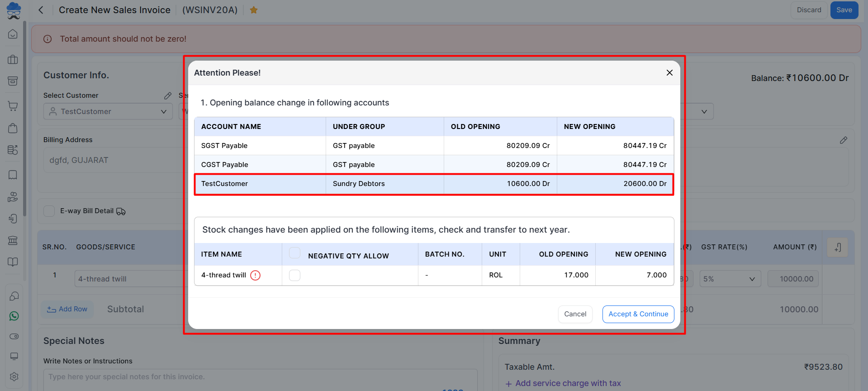
Task: Click the favorite star icon
Action: 254,10
